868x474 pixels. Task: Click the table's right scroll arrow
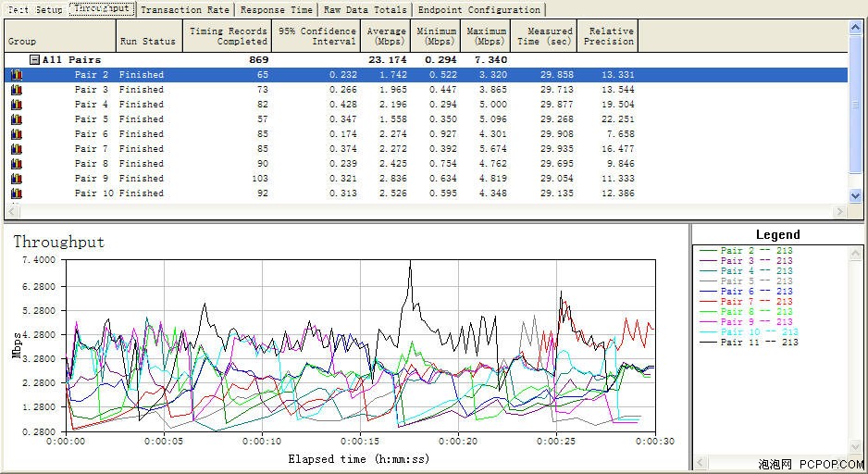(840, 211)
